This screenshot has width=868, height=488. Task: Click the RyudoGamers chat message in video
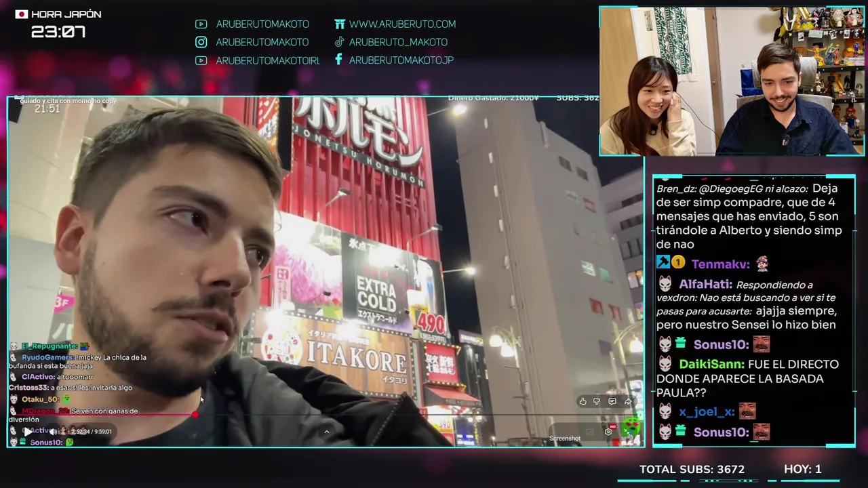coord(78,361)
